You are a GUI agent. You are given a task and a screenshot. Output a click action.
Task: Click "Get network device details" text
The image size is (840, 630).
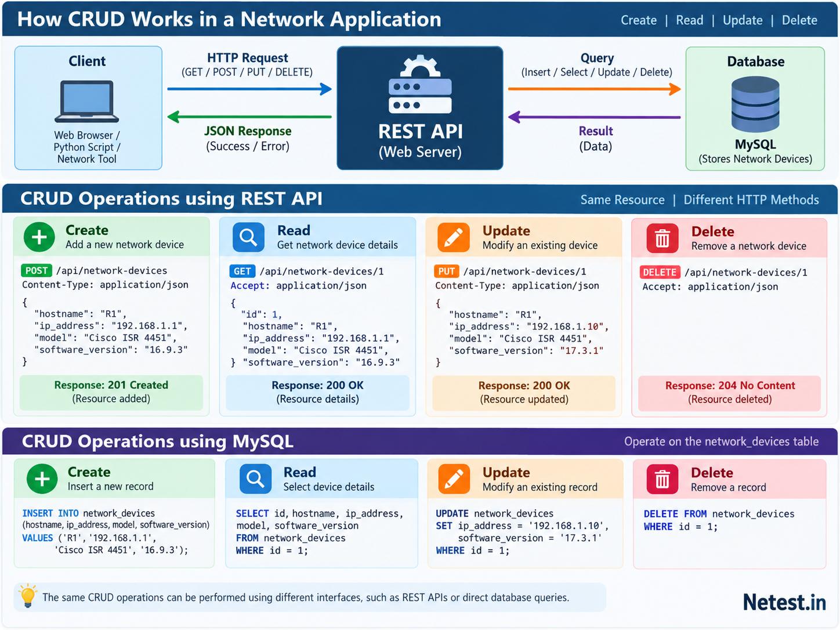click(338, 245)
